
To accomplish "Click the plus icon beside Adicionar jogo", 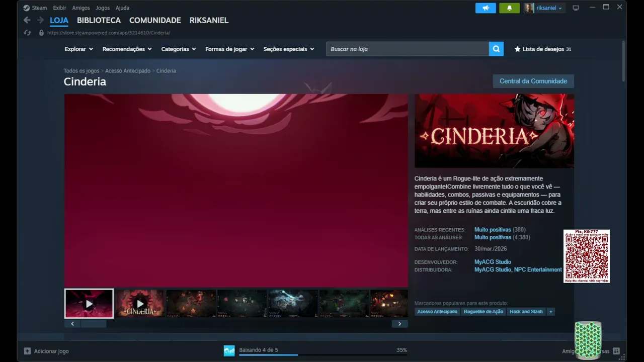I will [27, 351].
